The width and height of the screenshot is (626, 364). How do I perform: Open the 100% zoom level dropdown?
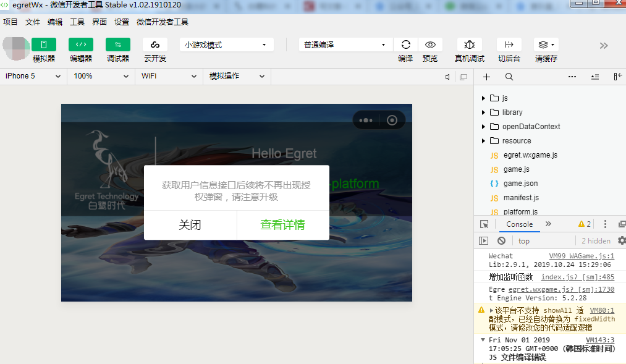tap(101, 76)
